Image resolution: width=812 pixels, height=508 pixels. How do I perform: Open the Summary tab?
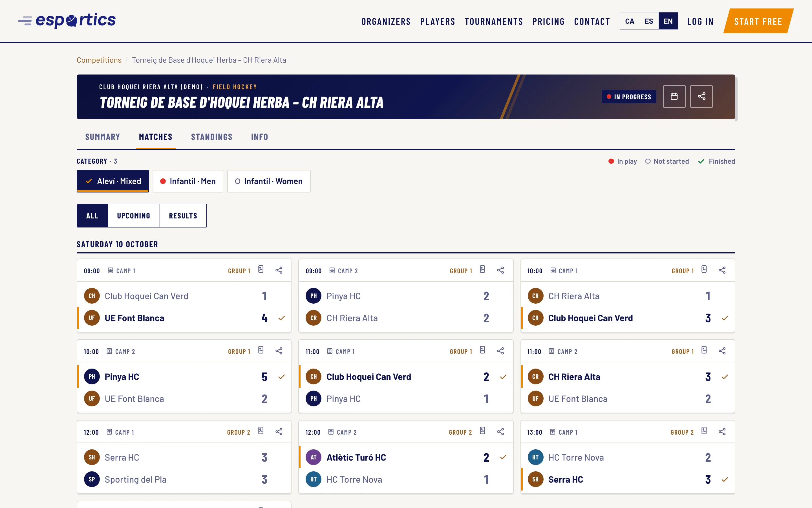pyautogui.click(x=103, y=137)
